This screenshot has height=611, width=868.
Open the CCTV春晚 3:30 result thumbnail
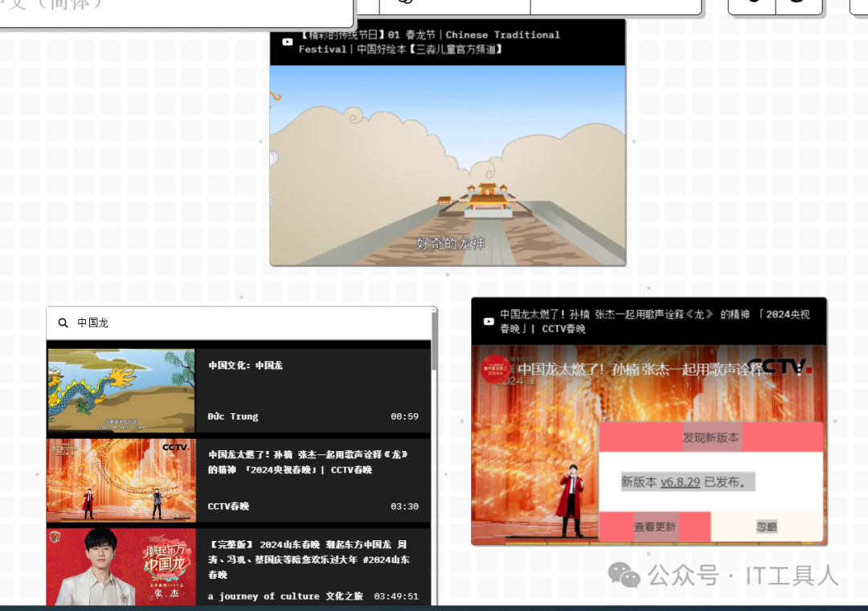click(x=121, y=480)
